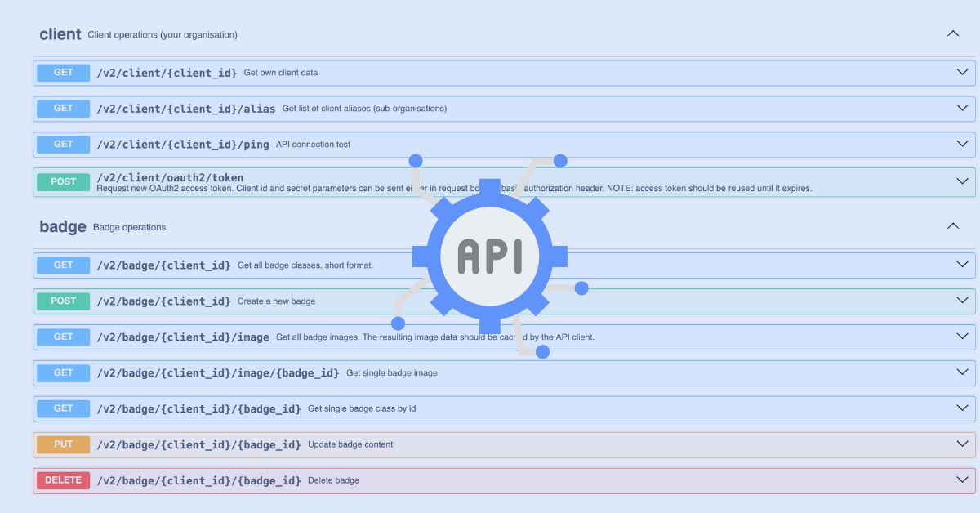Collapse the client section using its up arrow
Image resolution: width=980 pixels, height=513 pixels.
click(952, 33)
